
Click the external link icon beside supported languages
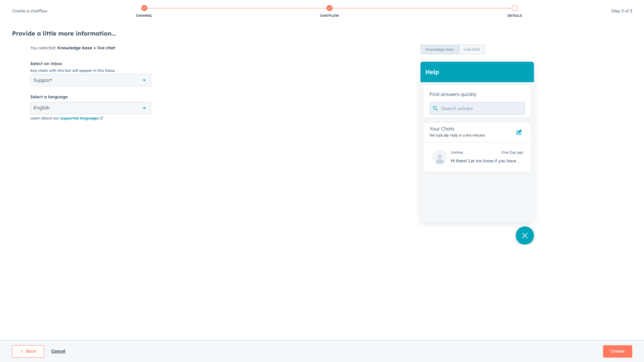(101, 118)
